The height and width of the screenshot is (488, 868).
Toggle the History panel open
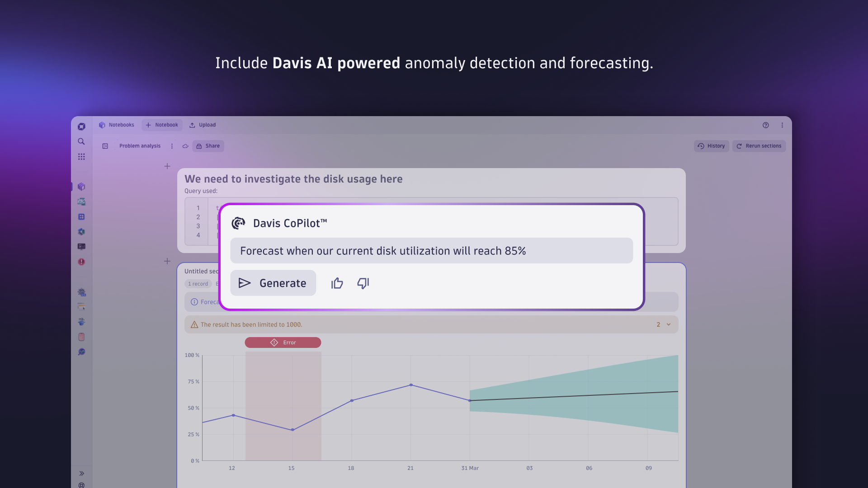click(x=711, y=146)
